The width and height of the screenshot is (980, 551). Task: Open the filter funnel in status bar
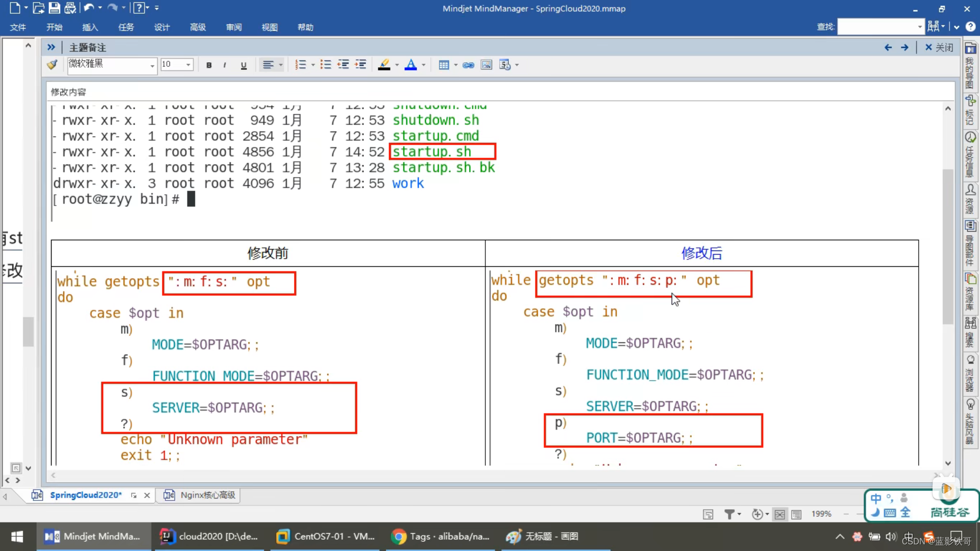pos(729,514)
